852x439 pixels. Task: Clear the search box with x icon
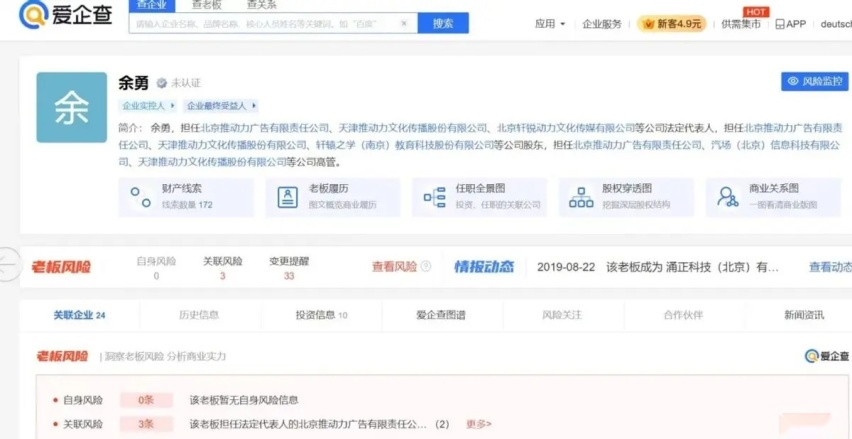[x=404, y=23]
